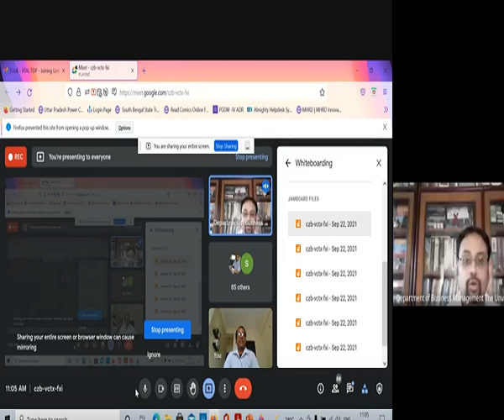The image size is (504, 420).
Task: Click the meet.google.com address bar
Action: (x=196, y=92)
